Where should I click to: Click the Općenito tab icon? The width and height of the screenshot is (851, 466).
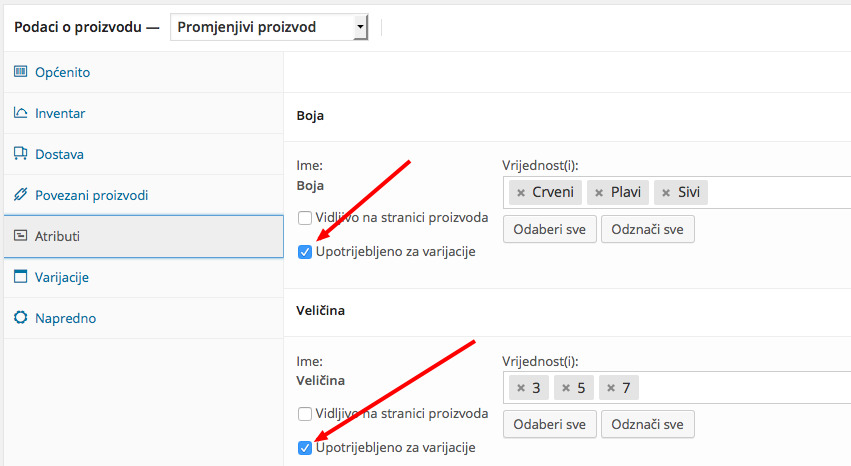(21, 72)
